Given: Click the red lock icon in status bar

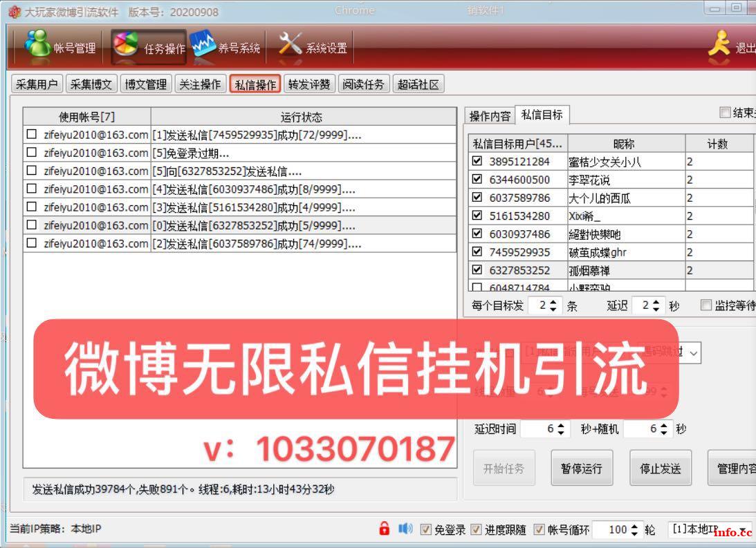Looking at the screenshot, I should [x=385, y=528].
